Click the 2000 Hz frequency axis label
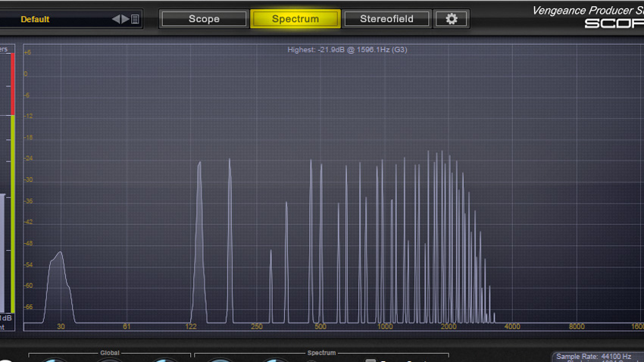This screenshot has height=362, width=644. 449,326
